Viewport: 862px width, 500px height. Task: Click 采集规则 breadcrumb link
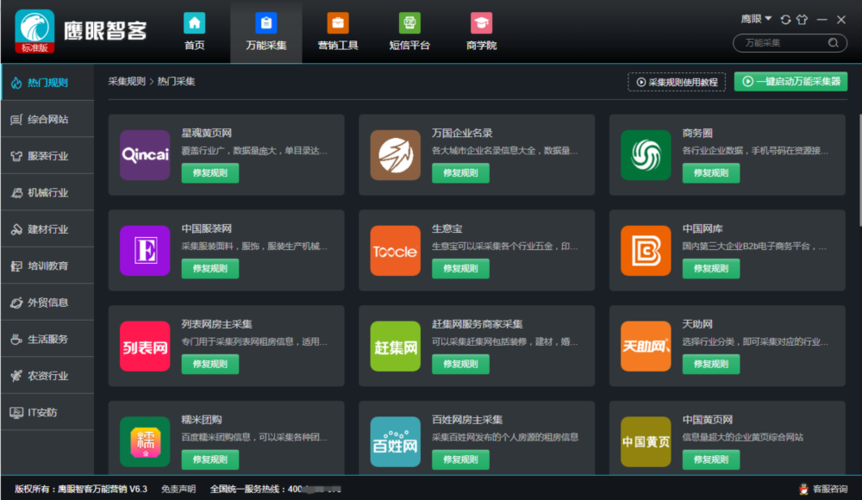click(126, 81)
